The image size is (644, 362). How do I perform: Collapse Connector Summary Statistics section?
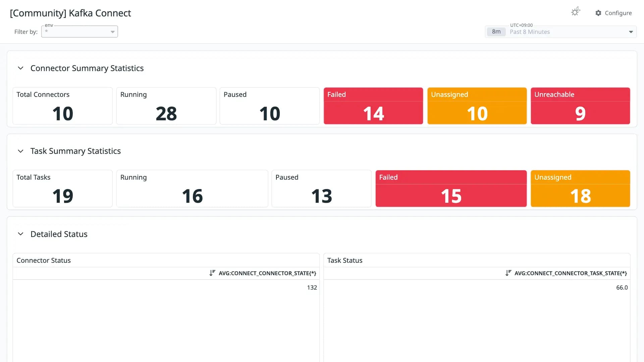pyautogui.click(x=20, y=68)
